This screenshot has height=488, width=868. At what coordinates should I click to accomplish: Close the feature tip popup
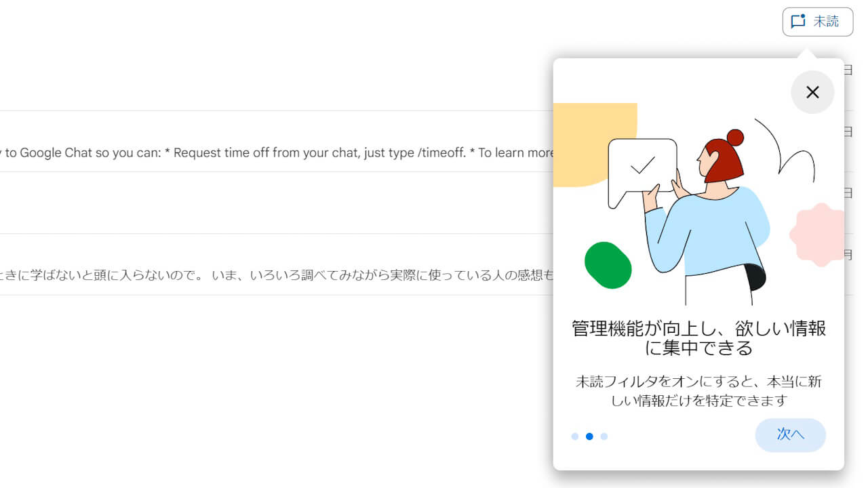[812, 92]
